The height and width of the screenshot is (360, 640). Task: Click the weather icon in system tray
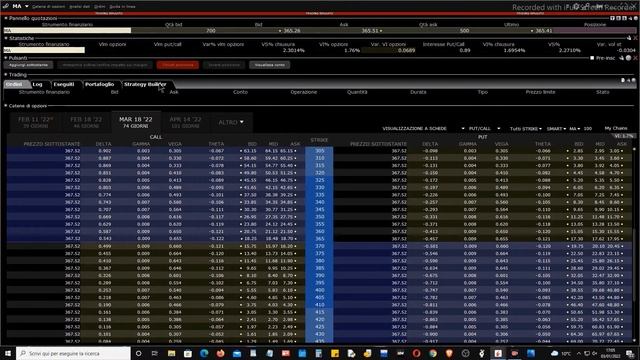[x=554, y=353]
